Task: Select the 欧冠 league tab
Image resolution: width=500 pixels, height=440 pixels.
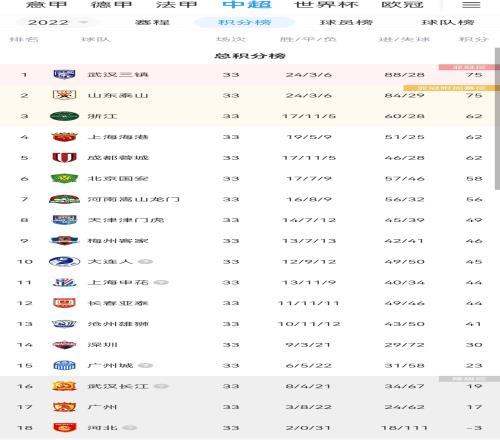Action: pos(402,5)
